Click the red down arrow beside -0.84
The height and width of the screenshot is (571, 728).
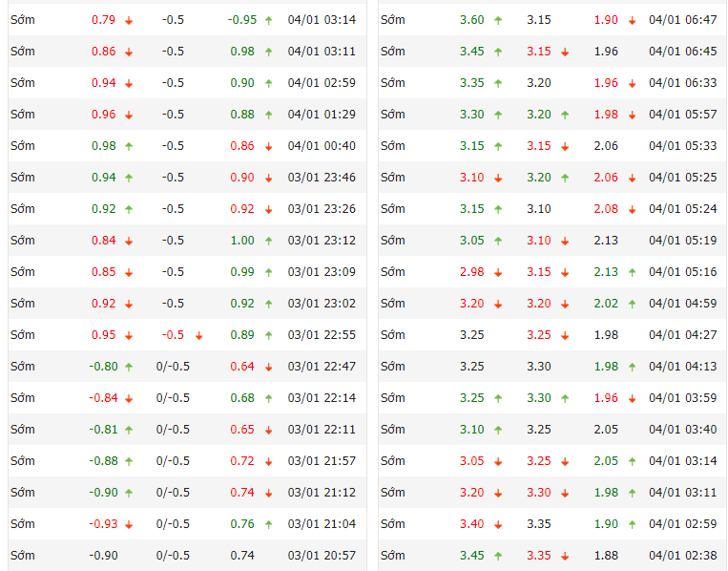tap(129, 398)
